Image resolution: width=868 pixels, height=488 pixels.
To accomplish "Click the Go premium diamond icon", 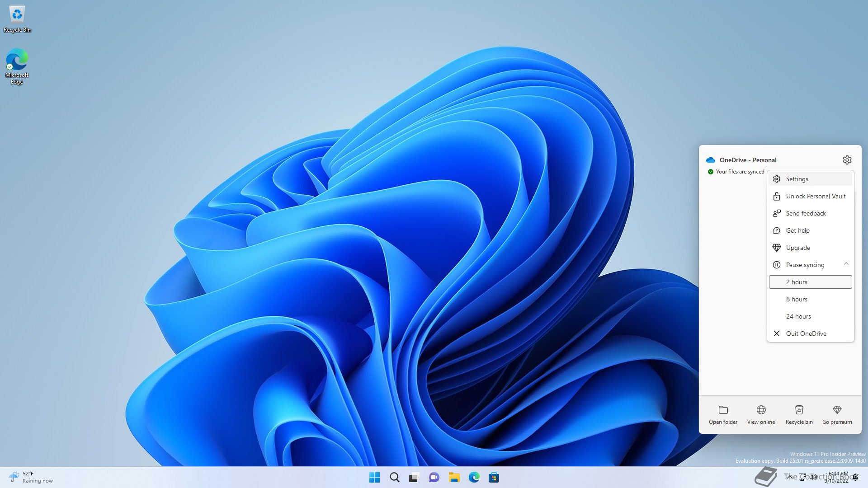I will pos(837,414).
